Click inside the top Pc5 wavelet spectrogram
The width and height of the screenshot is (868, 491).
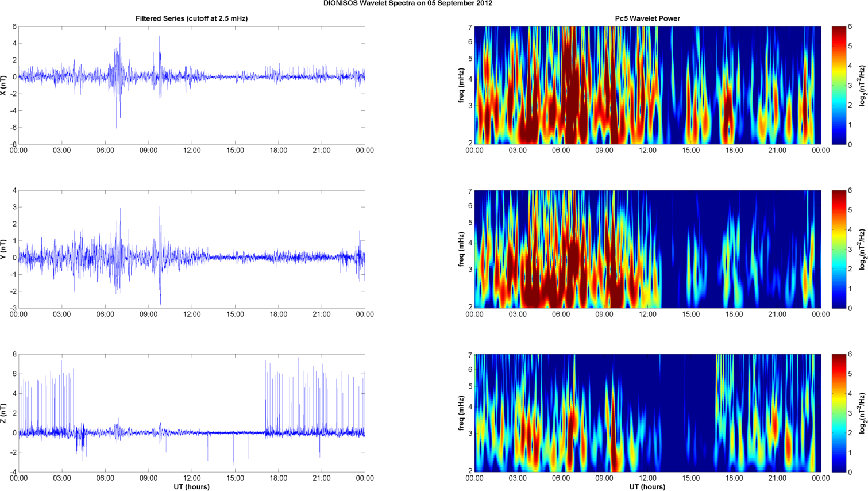pos(647,85)
